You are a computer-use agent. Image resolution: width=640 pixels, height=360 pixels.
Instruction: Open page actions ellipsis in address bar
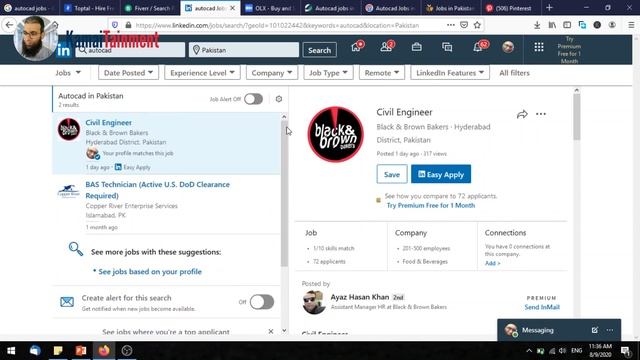(451, 25)
